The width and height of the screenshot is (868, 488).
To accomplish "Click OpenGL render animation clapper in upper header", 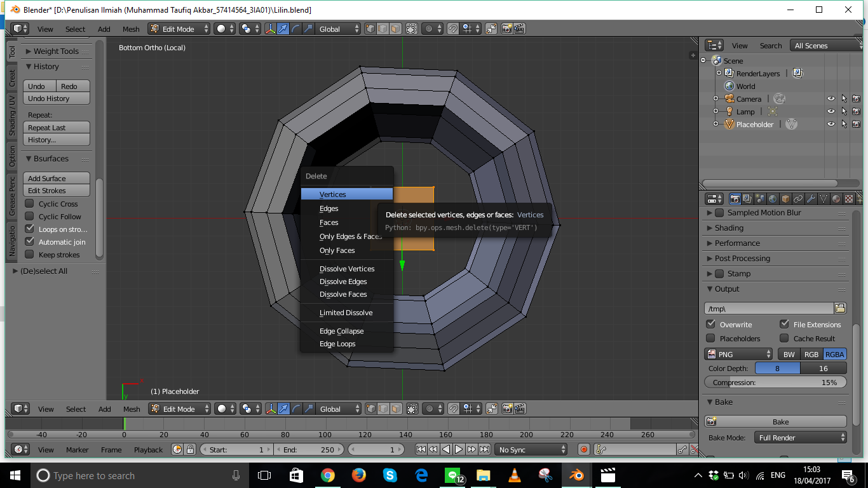I will [519, 29].
